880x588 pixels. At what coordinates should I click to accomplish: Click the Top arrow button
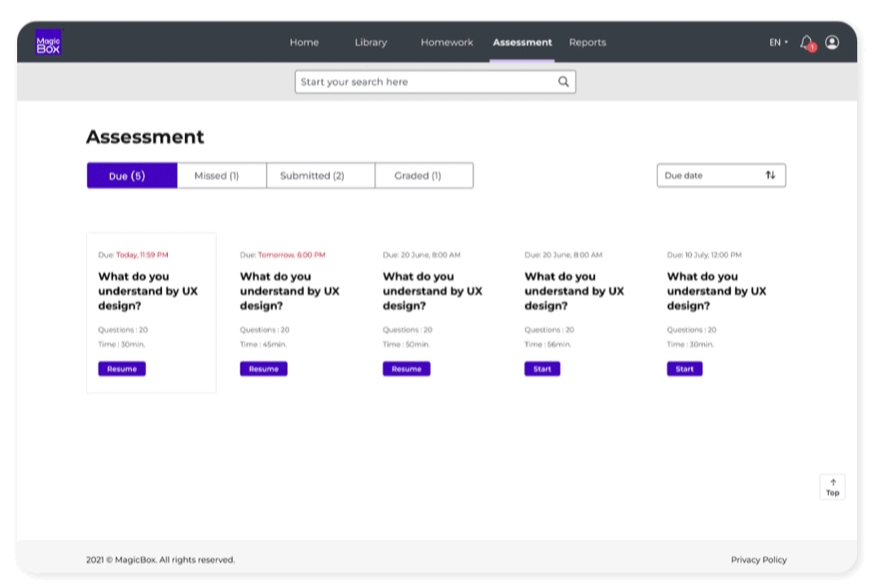tap(832, 487)
